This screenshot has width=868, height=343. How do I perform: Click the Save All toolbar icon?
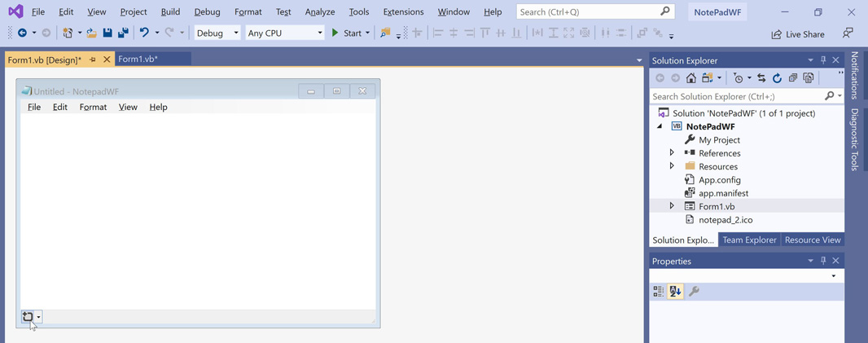[x=123, y=33]
